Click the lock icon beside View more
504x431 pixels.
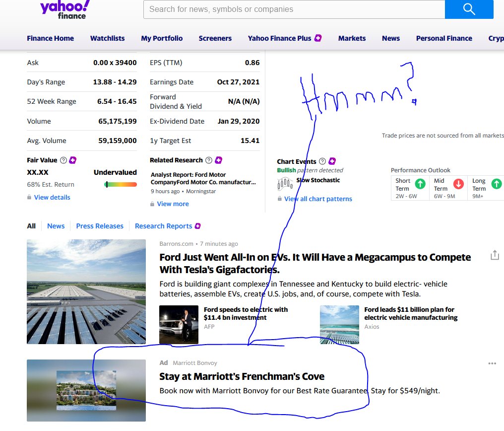(152, 204)
